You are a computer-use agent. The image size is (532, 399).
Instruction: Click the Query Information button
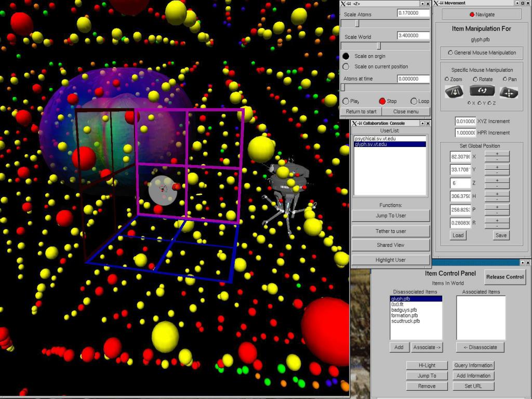473,365
